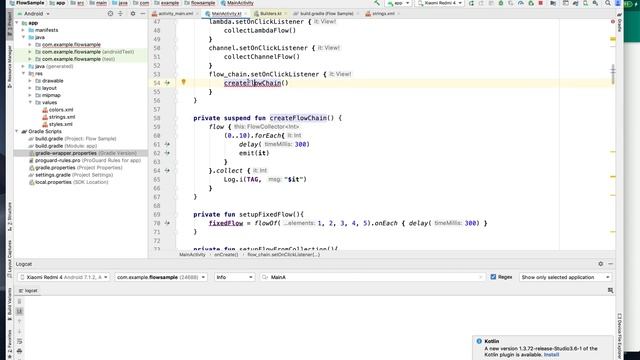Click the Run app icon in toolbar

(471, 3)
